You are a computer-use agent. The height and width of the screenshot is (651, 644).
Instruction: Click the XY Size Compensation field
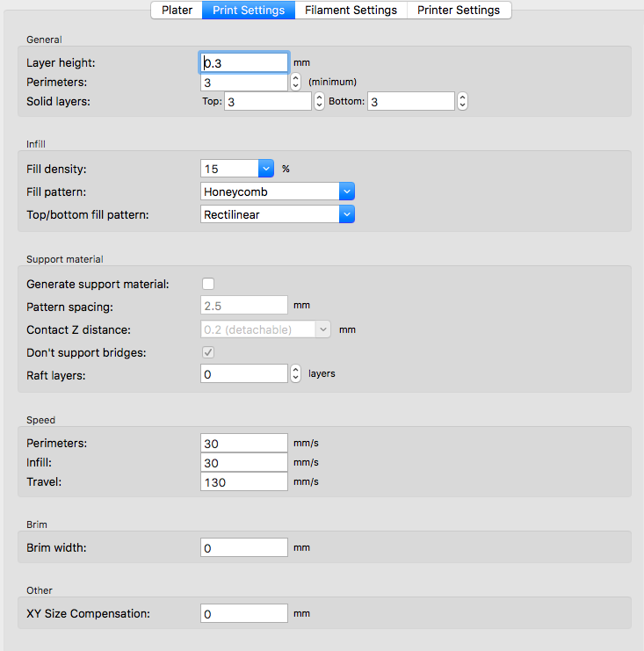[244, 614]
